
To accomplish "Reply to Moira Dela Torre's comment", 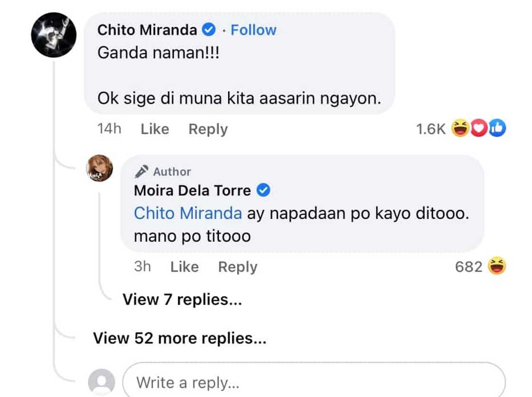I will (237, 267).
